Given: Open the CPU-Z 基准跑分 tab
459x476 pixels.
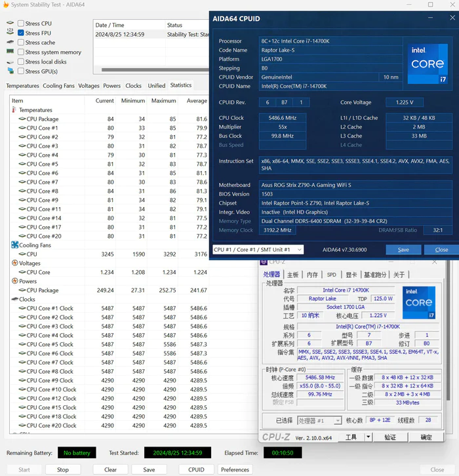Looking at the screenshot, I should pos(375,275).
